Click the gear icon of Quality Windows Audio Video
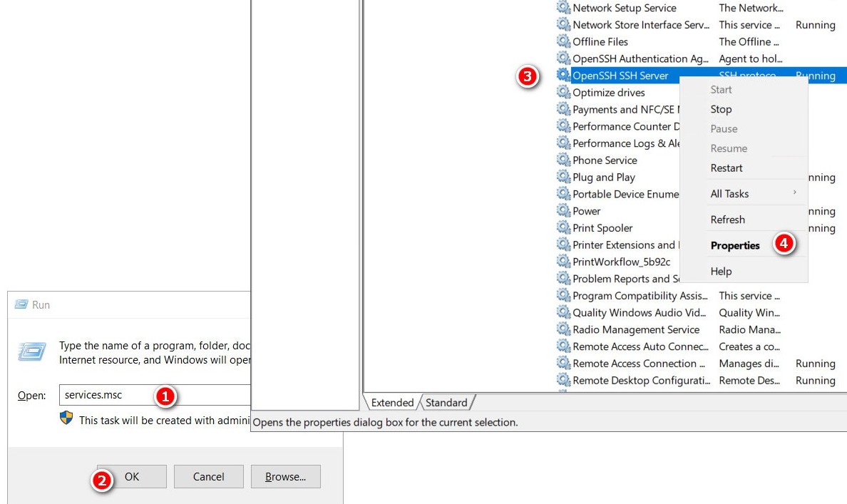 pos(563,312)
